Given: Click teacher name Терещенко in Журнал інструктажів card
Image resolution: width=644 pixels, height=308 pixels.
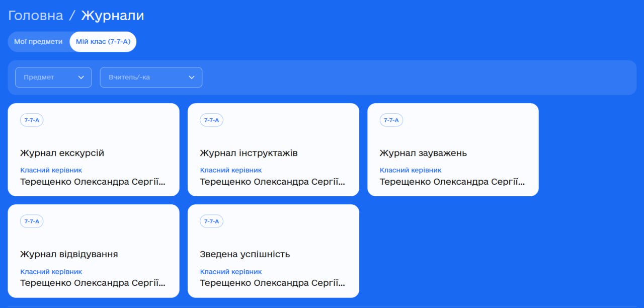Looking at the screenshot, I should pos(273,182).
